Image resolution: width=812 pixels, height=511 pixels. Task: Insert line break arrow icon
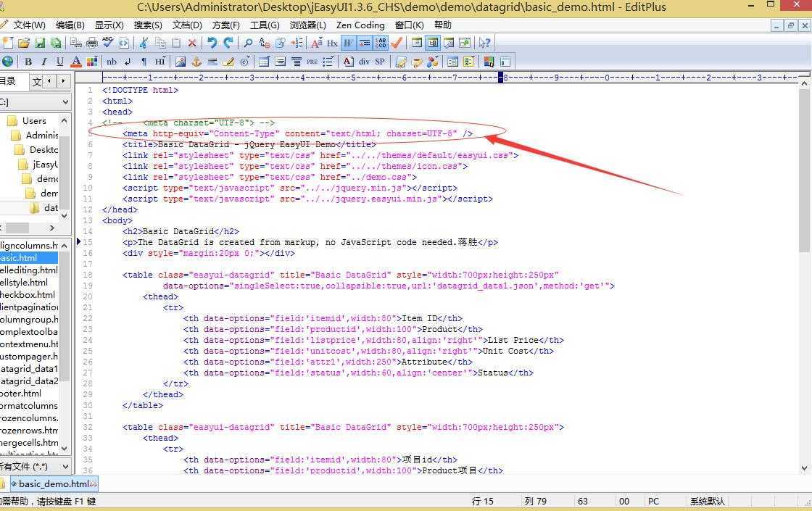pyautogui.click(x=128, y=62)
